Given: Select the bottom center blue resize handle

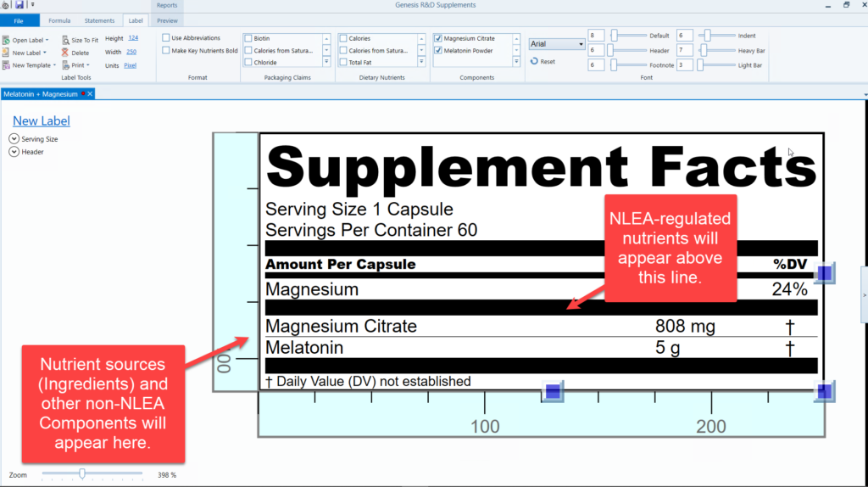Looking at the screenshot, I should coord(553,392).
